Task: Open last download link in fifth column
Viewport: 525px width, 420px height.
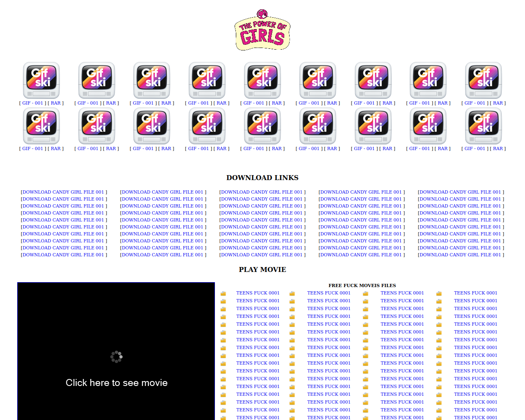Action: [461, 255]
